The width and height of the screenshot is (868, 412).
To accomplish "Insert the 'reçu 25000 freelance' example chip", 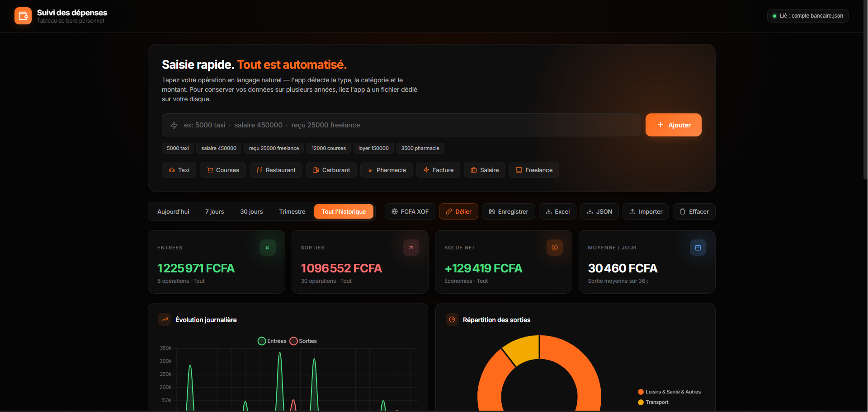I will [274, 148].
